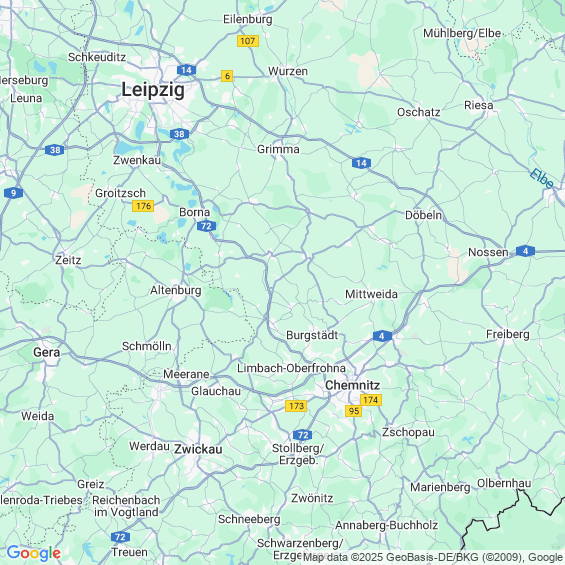Screen dimensions: 565x565
Task: Select the Altenburg town label
Action: click(175, 290)
